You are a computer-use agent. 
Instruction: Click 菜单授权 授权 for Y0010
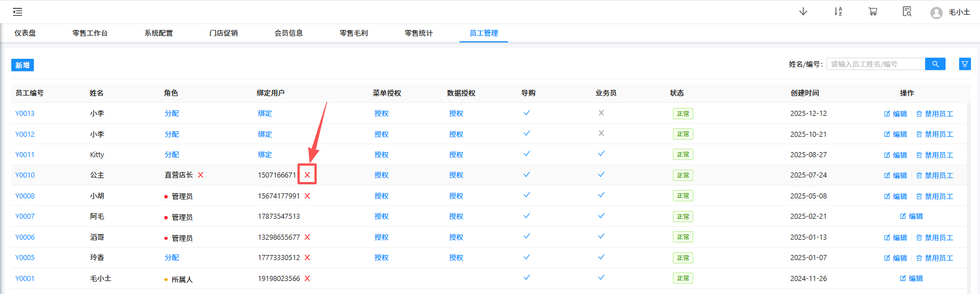point(382,175)
